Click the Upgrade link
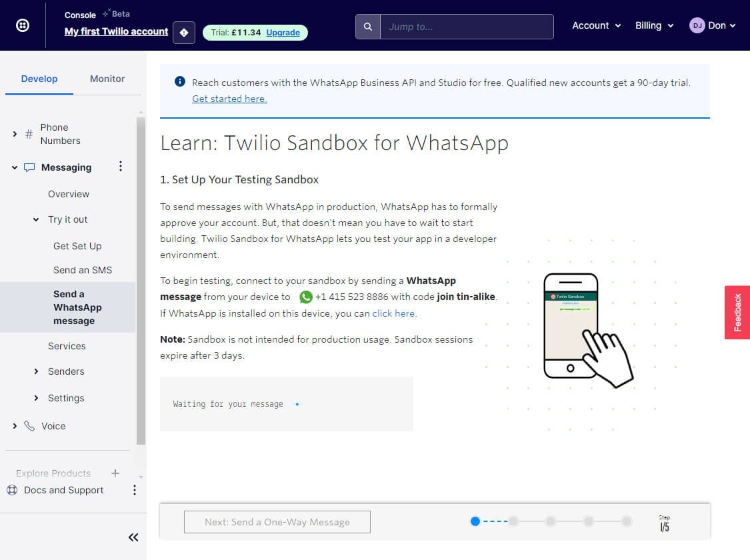750x560 pixels. 283,33
